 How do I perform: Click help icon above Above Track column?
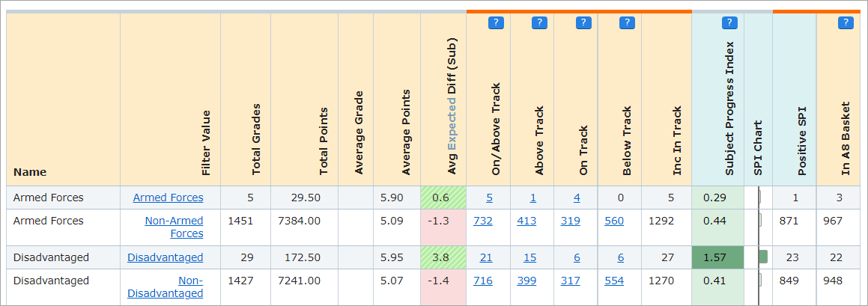(539, 23)
